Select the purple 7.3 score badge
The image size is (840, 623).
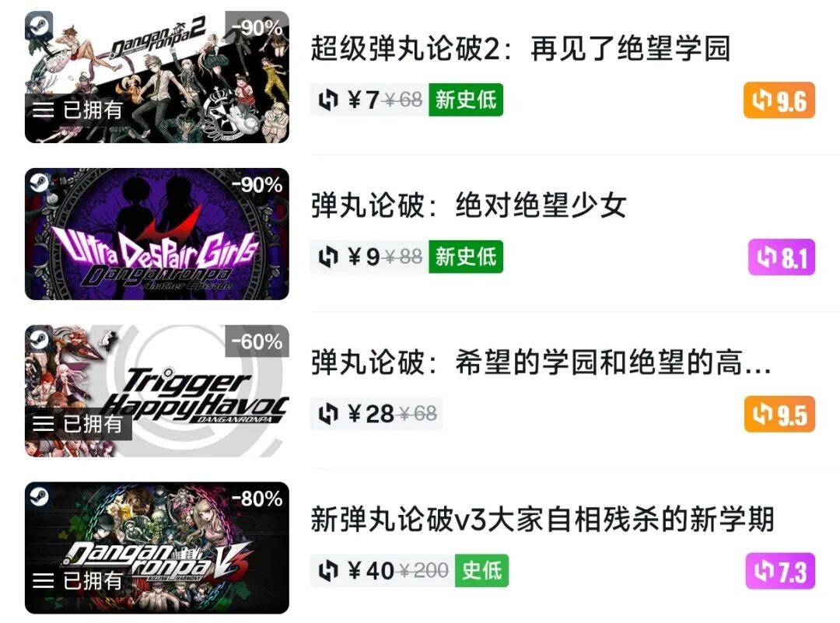click(x=781, y=571)
